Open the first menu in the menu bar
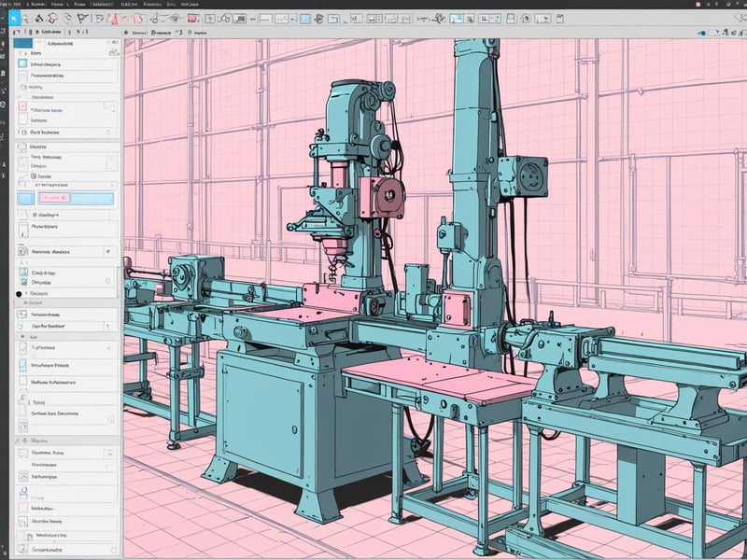This screenshot has height=560, width=747. point(6,4)
